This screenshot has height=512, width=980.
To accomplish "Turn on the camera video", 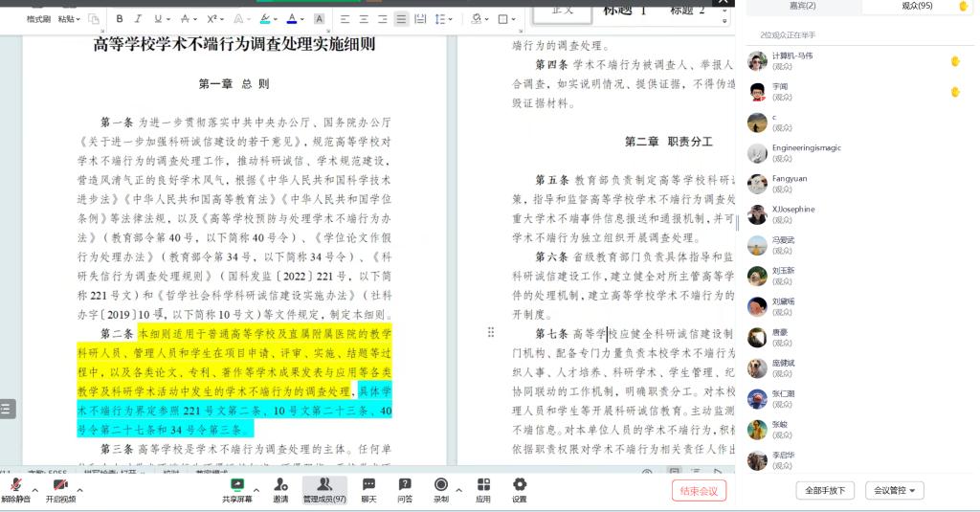I will [x=60, y=490].
